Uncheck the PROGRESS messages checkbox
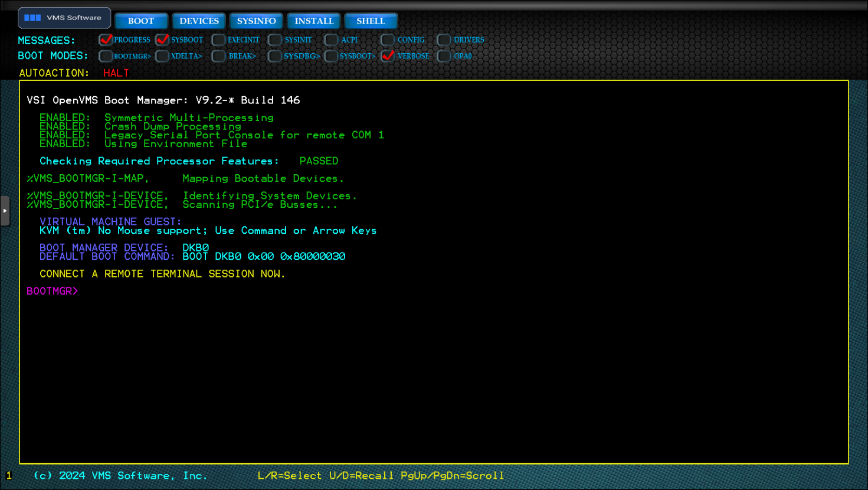The width and height of the screenshot is (868, 490). [x=106, y=40]
